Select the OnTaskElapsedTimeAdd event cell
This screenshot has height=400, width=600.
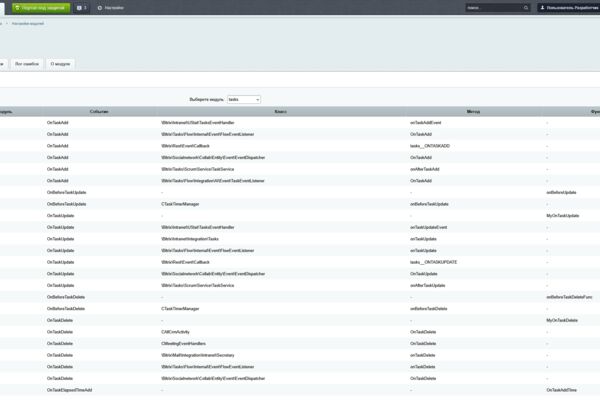(69, 390)
